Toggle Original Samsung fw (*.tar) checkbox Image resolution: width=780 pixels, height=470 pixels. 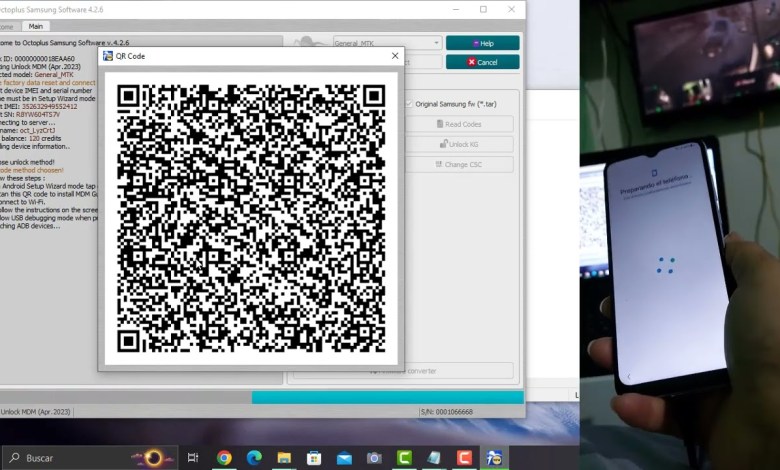click(x=409, y=104)
